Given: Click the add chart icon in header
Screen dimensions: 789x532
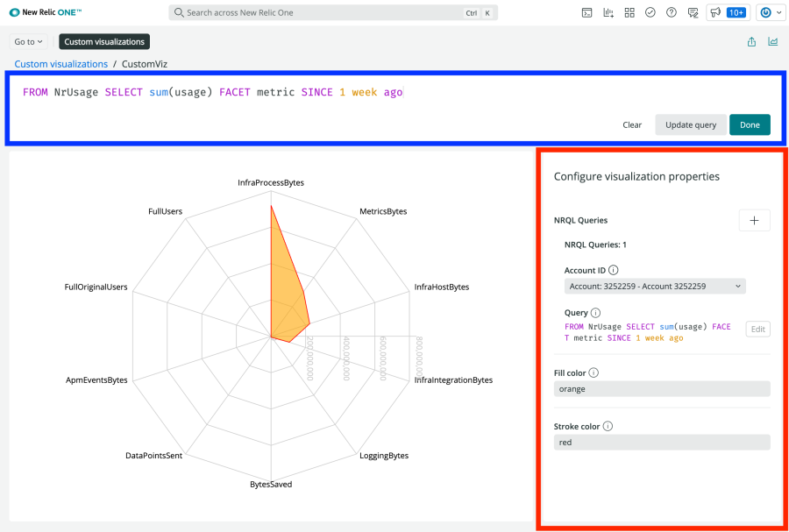Looking at the screenshot, I should tap(608, 13).
